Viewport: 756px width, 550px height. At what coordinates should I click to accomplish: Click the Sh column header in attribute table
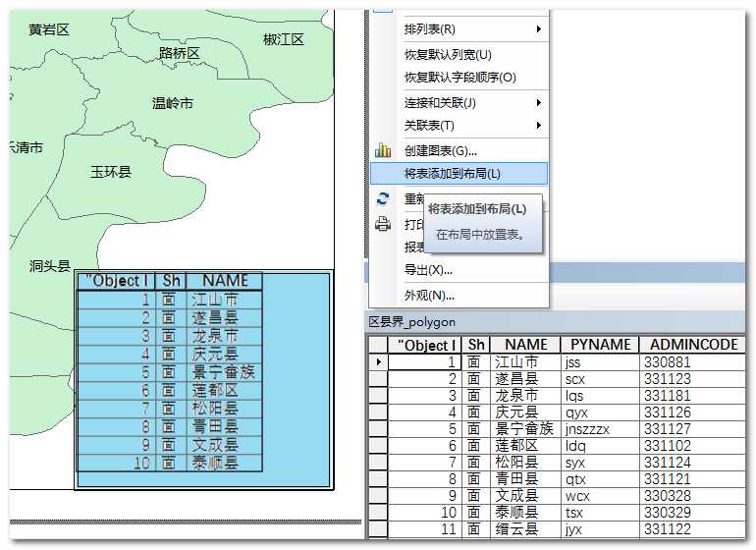(476, 345)
